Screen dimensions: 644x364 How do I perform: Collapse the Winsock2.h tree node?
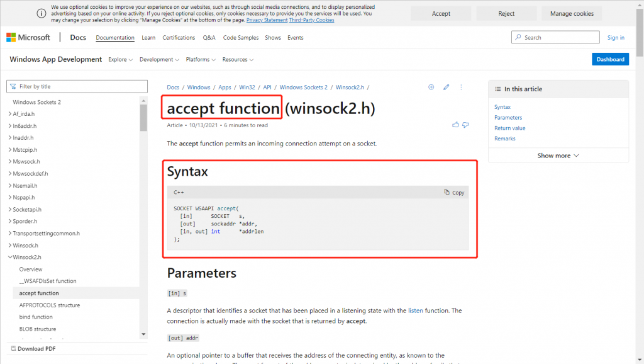pos(10,257)
